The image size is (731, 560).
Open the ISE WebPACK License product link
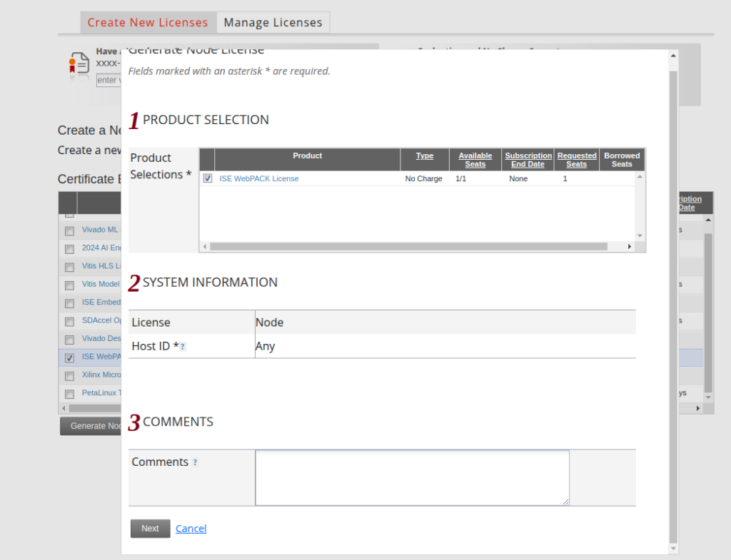259,179
